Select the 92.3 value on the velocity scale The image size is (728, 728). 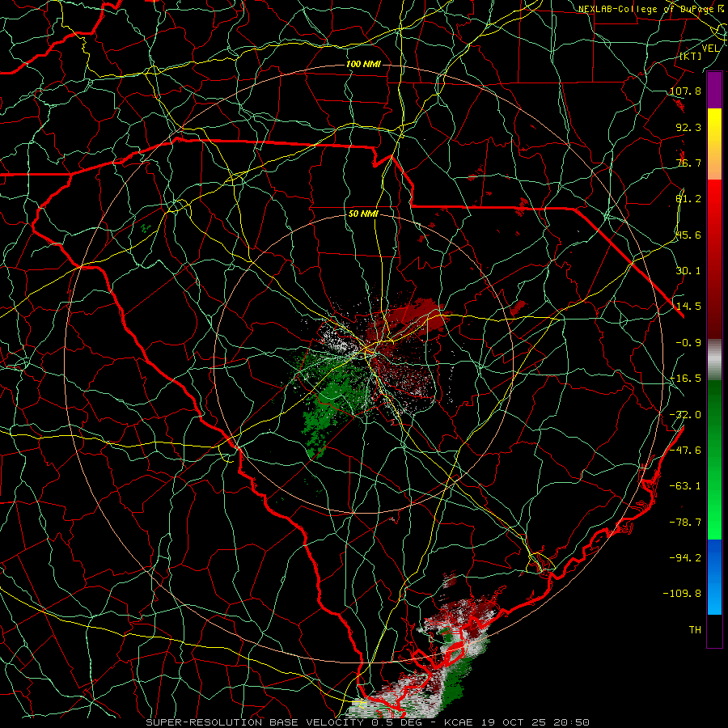[688, 127]
